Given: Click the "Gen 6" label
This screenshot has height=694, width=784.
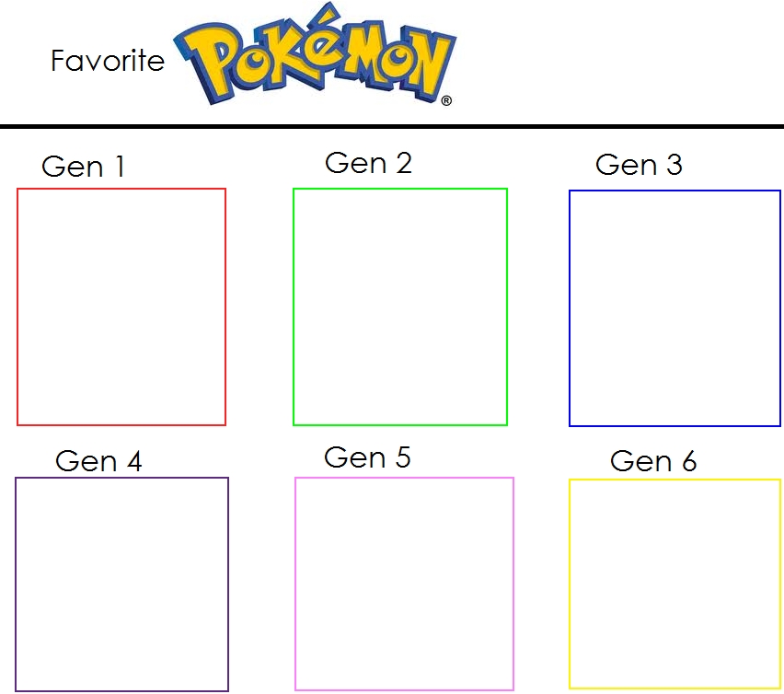Looking at the screenshot, I should point(653,461).
